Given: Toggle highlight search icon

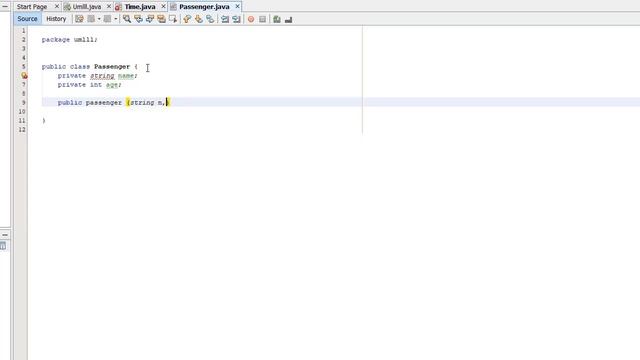Looking at the screenshot, I should click(x=161, y=19).
